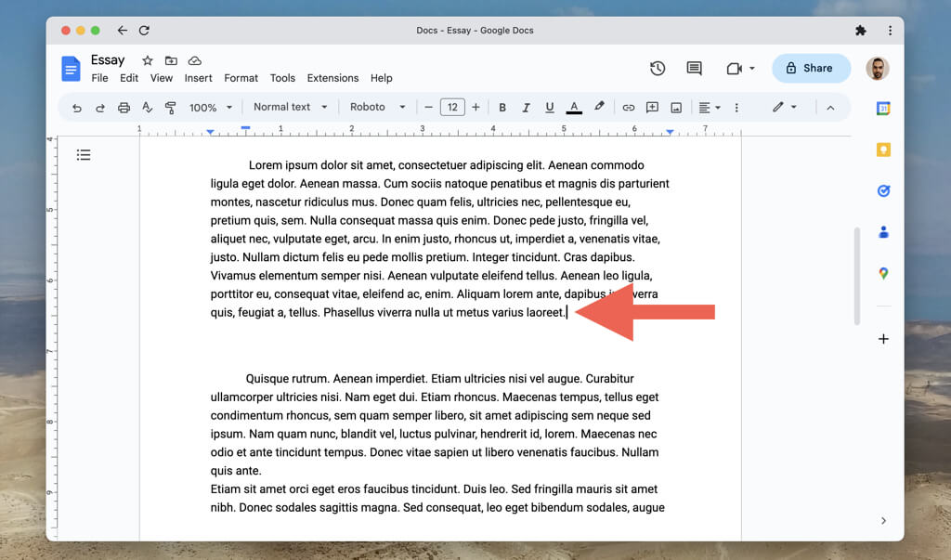Open Google Maps in side panel
Viewport: 951px width, 560px height.
pyautogui.click(x=883, y=273)
